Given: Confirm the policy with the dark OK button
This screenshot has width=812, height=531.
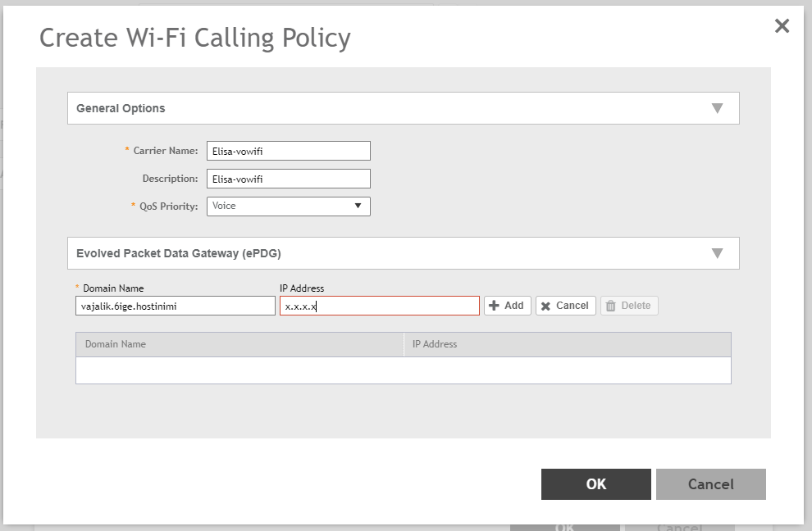Looking at the screenshot, I should [595, 484].
